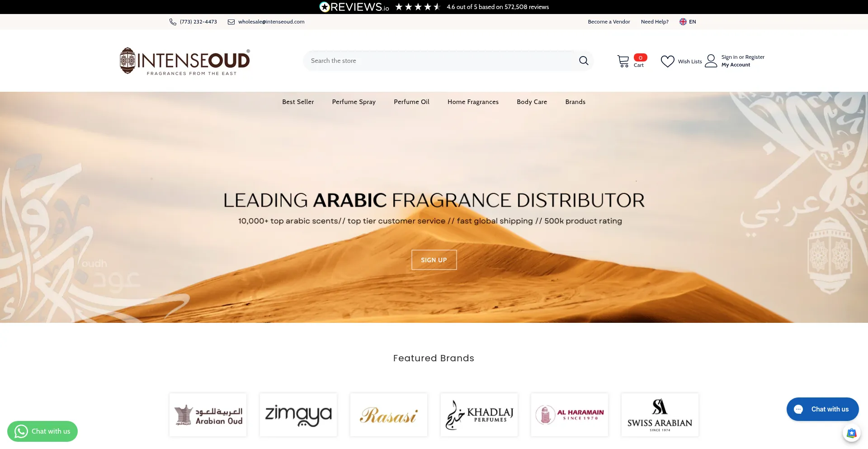The width and height of the screenshot is (868, 449).
Task: Click the Cart label
Action: 638,65
